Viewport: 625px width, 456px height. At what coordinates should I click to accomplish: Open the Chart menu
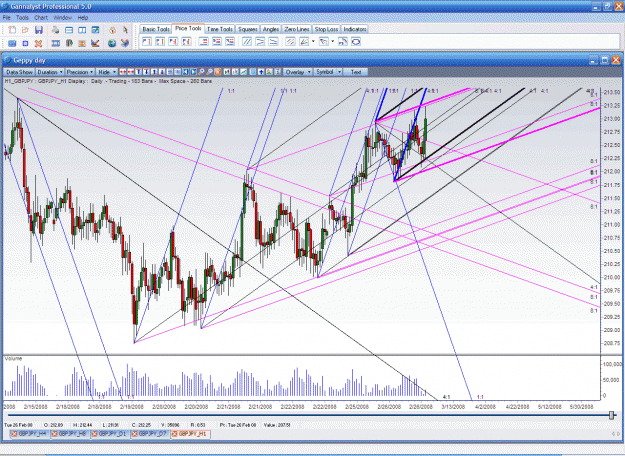pos(41,18)
